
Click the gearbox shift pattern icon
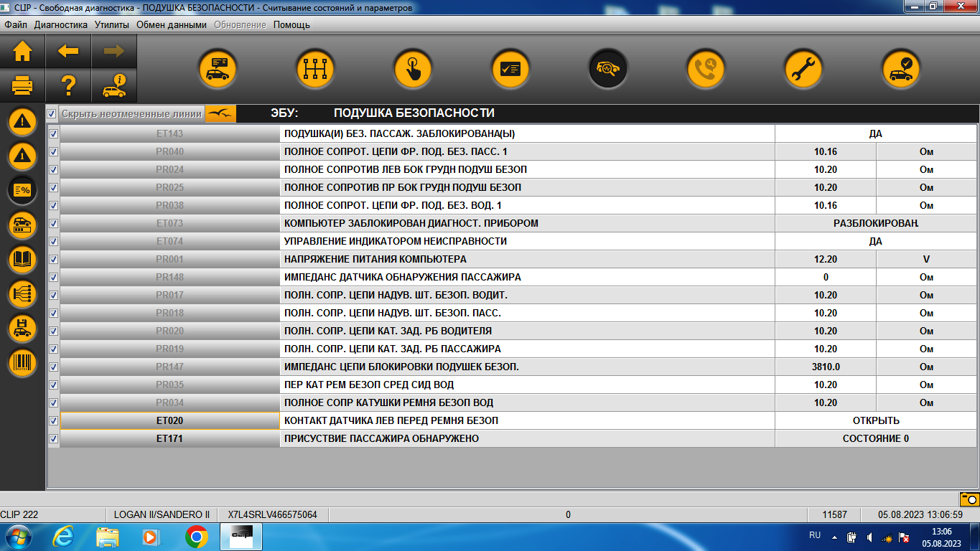[315, 69]
